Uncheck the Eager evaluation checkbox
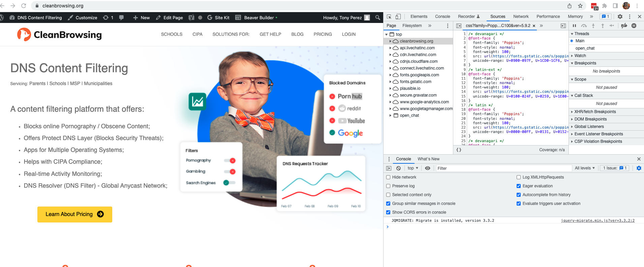Viewport: 644px width, 267px height. click(519, 186)
